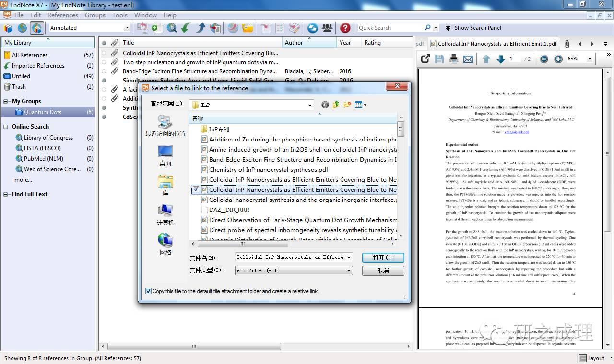Image resolution: width=614 pixels, height=364 pixels.
Task: Open the Look-in (查找范围) InP folder dropdown
Action: pos(310,105)
